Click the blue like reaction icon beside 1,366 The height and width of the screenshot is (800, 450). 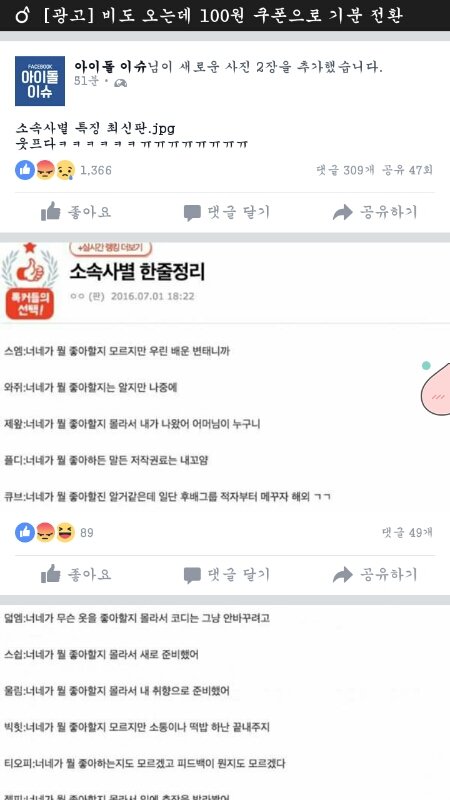tap(25, 170)
